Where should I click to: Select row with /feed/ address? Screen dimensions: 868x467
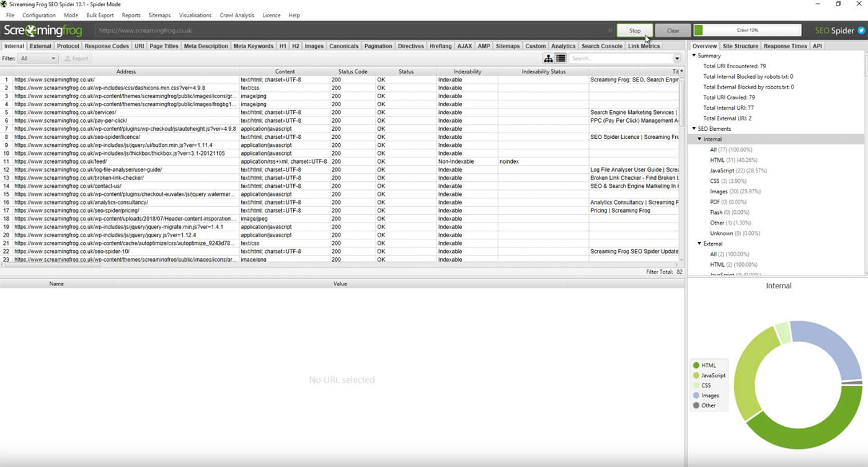pyautogui.click(x=339, y=161)
